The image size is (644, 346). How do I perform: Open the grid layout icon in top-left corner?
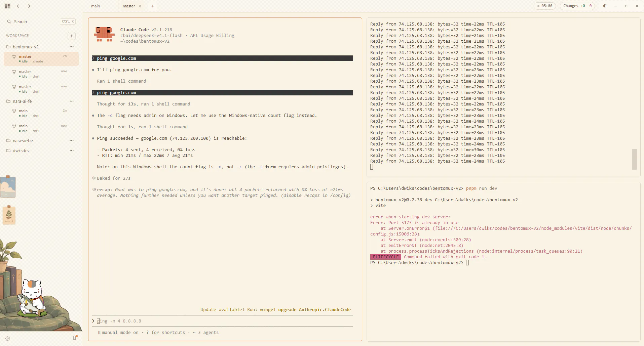point(7,6)
